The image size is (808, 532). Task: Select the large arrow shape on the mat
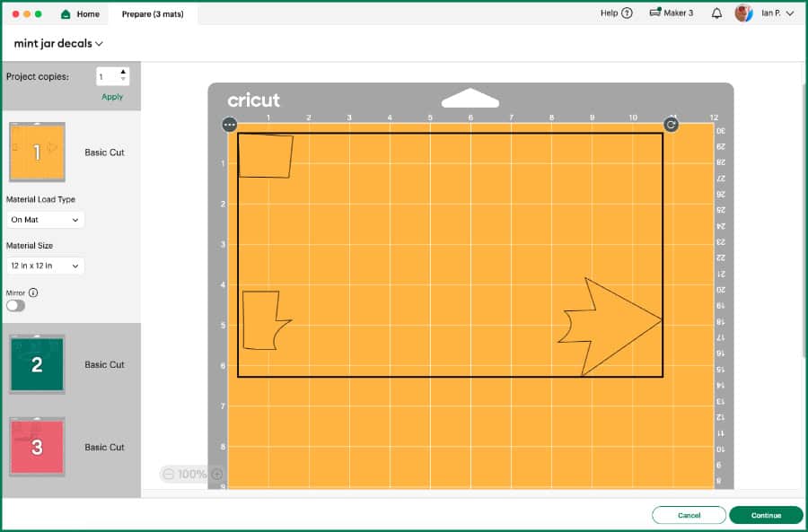tap(610, 327)
